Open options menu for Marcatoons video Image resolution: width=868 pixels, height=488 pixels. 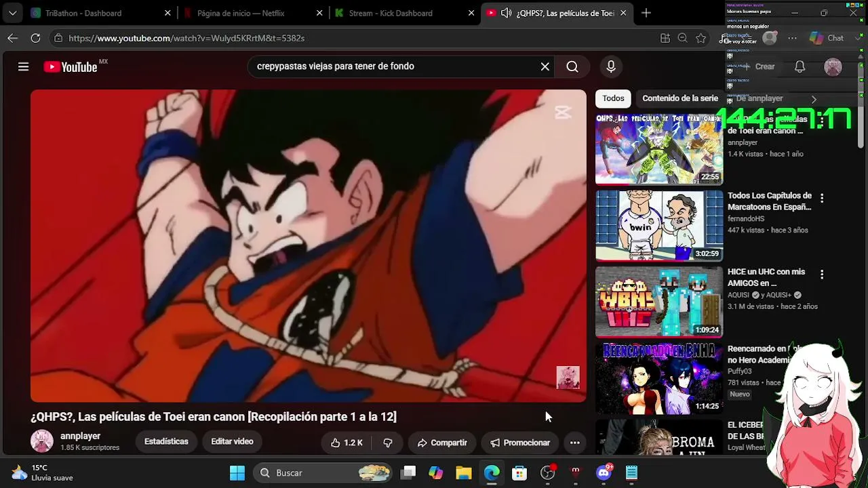pos(822,199)
